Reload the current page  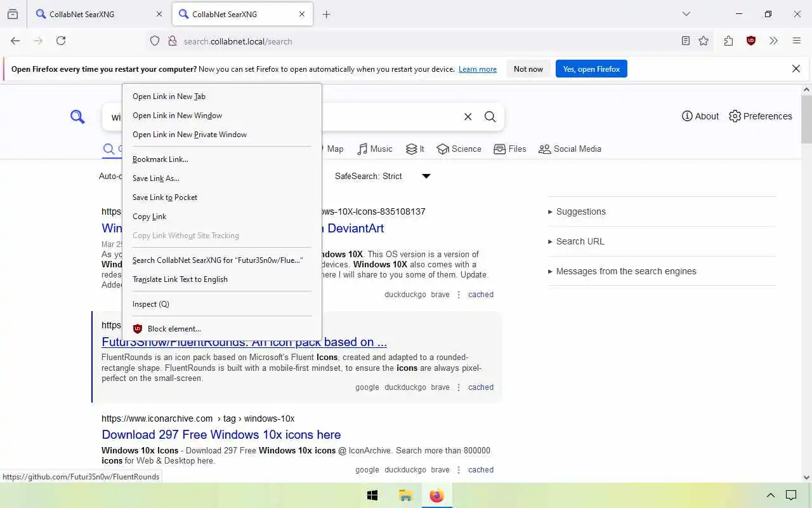coord(61,41)
